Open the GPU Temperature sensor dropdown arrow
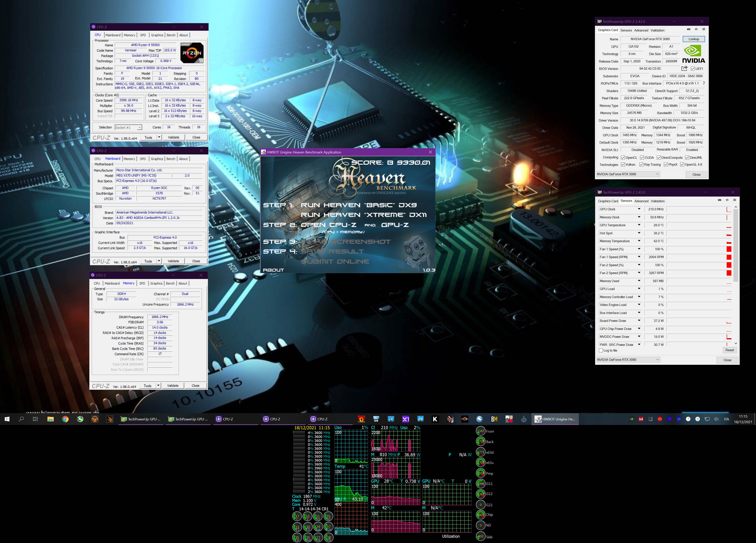Image resolution: width=756 pixels, height=543 pixels. tap(639, 225)
